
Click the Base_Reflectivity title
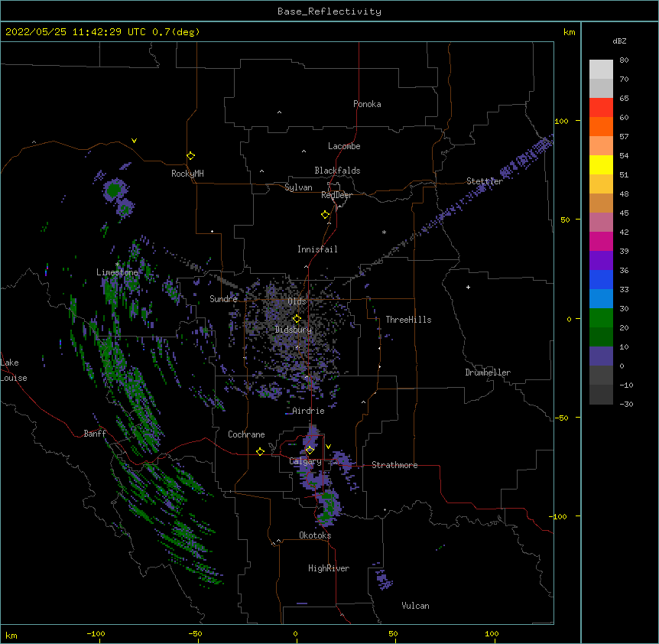click(329, 11)
